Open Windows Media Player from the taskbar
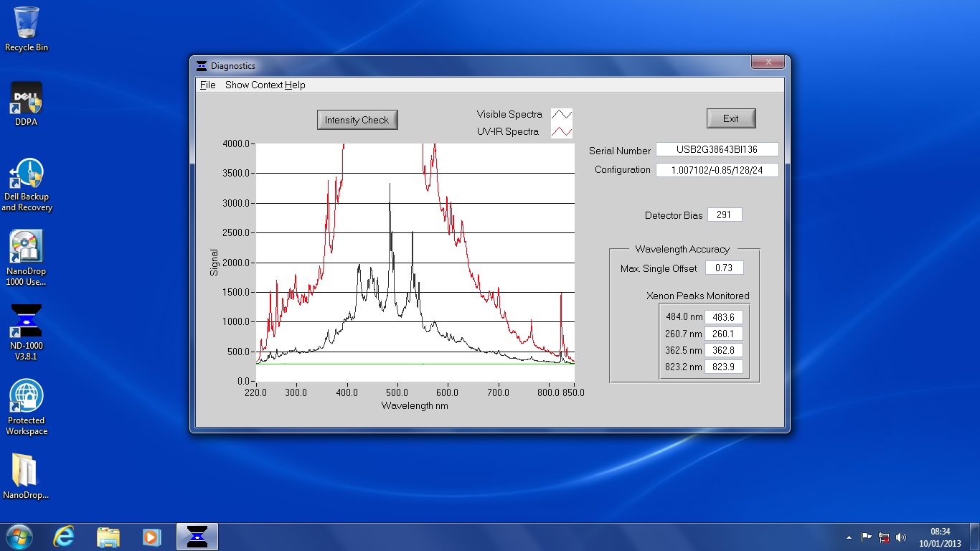The width and height of the screenshot is (980, 551). coord(151,537)
